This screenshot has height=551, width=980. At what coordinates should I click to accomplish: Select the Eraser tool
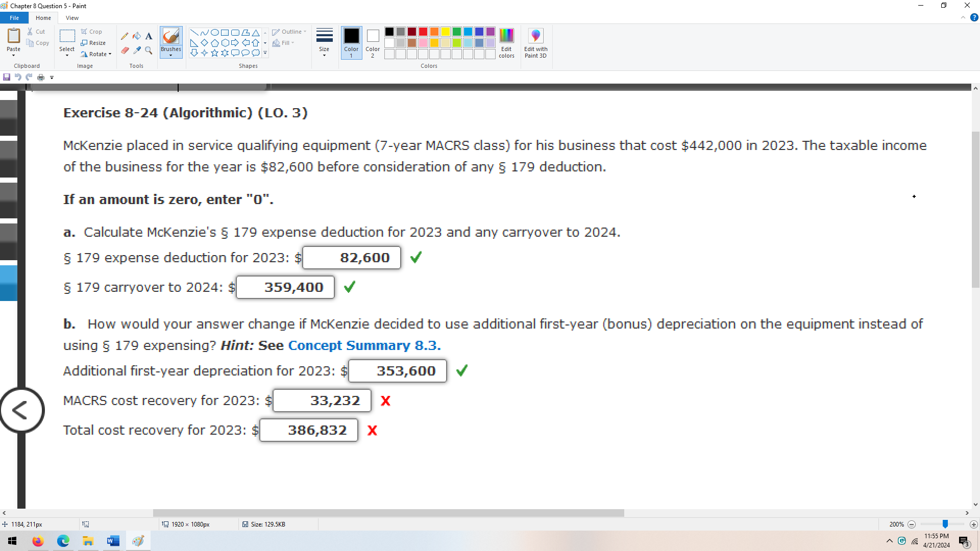point(125,51)
